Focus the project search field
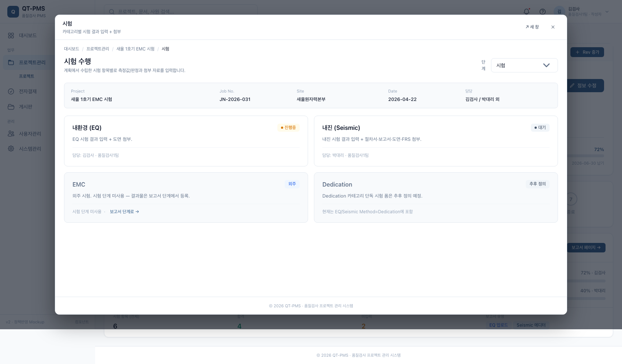 (181, 12)
